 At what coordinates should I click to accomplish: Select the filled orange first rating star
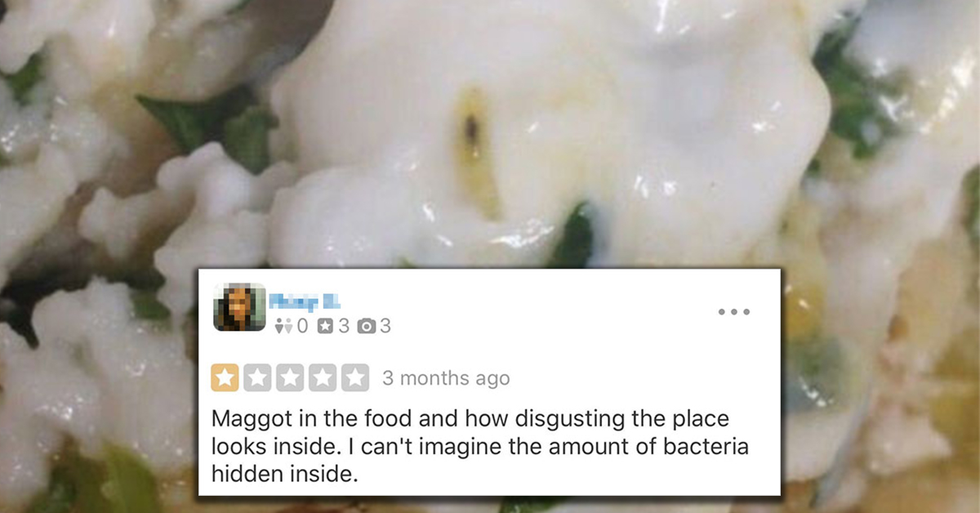point(225,377)
